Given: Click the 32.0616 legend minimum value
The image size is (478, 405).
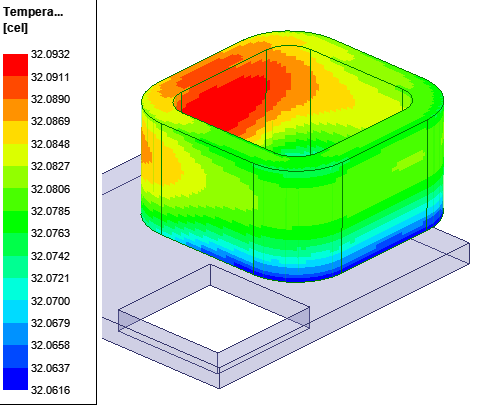Looking at the screenshot, I should [50, 390].
